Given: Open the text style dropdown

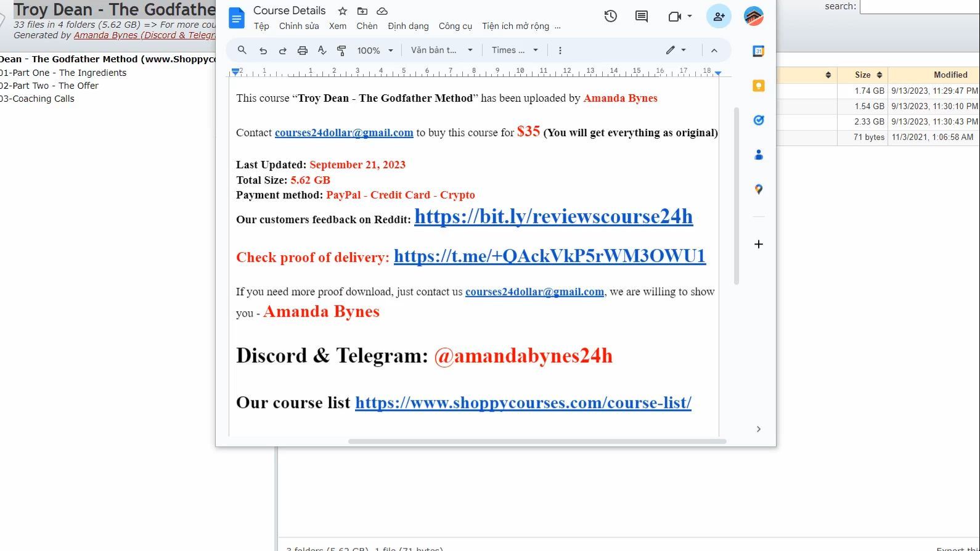Looking at the screenshot, I should click(442, 51).
